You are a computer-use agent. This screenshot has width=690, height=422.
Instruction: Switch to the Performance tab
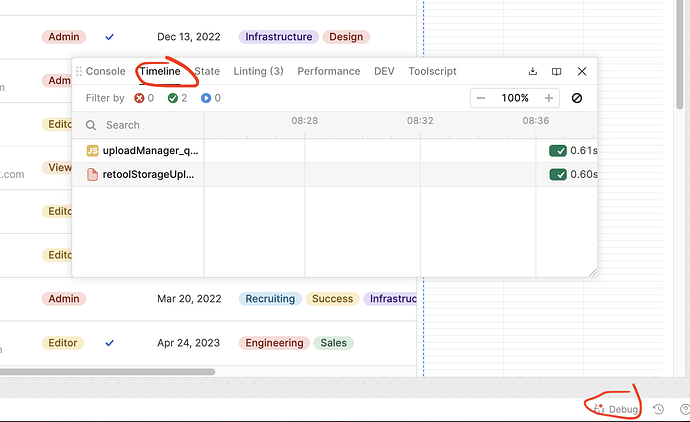(328, 72)
